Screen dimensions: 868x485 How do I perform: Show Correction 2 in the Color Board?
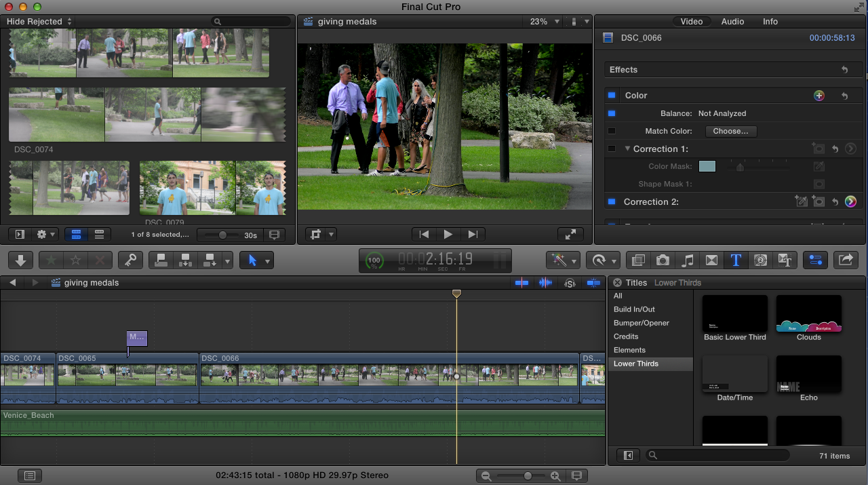click(850, 201)
